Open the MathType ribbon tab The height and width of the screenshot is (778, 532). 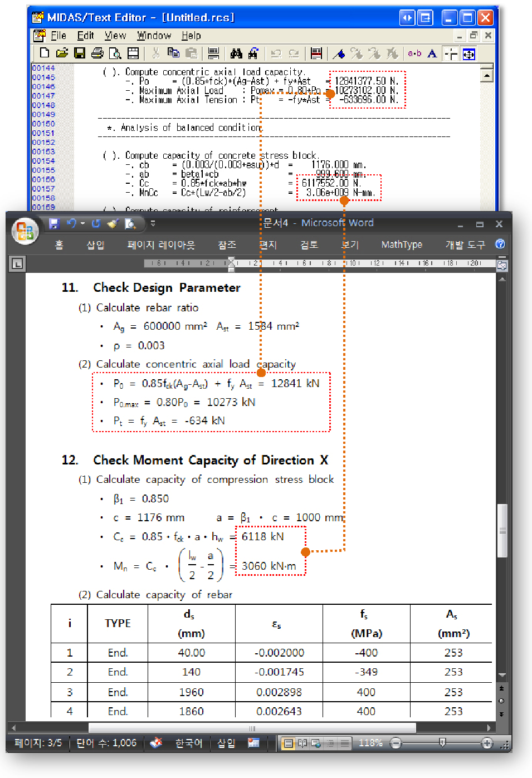(402, 244)
